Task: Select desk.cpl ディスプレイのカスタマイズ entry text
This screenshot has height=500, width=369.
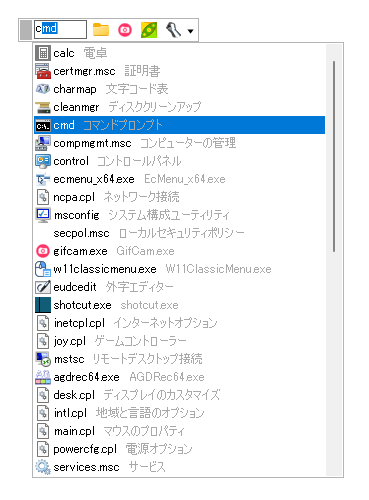Action: (137, 395)
